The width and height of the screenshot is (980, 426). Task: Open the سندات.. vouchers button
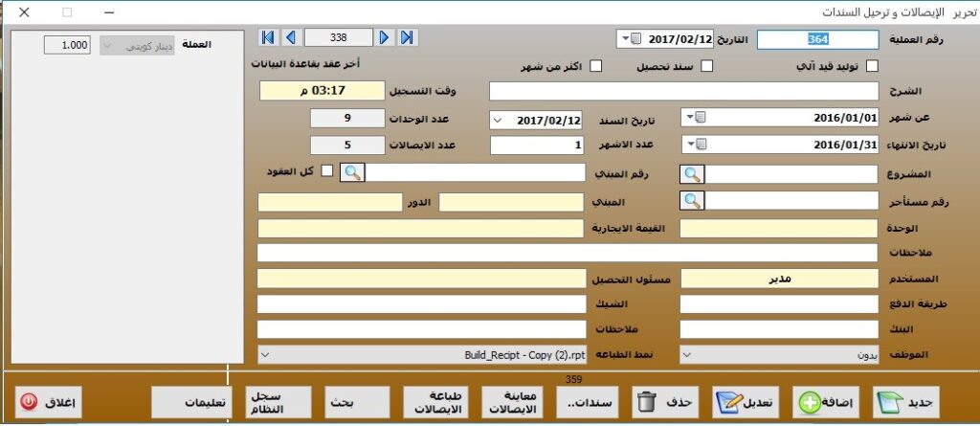(586, 402)
